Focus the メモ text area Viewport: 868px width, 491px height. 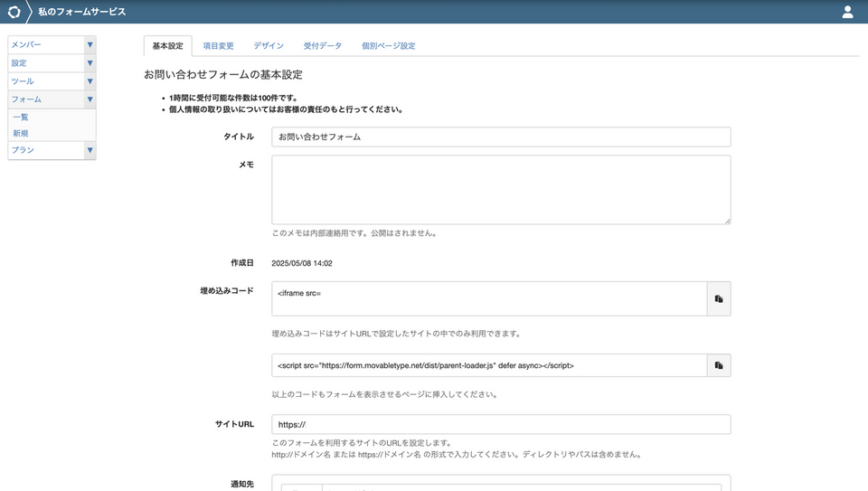click(x=501, y=190)
